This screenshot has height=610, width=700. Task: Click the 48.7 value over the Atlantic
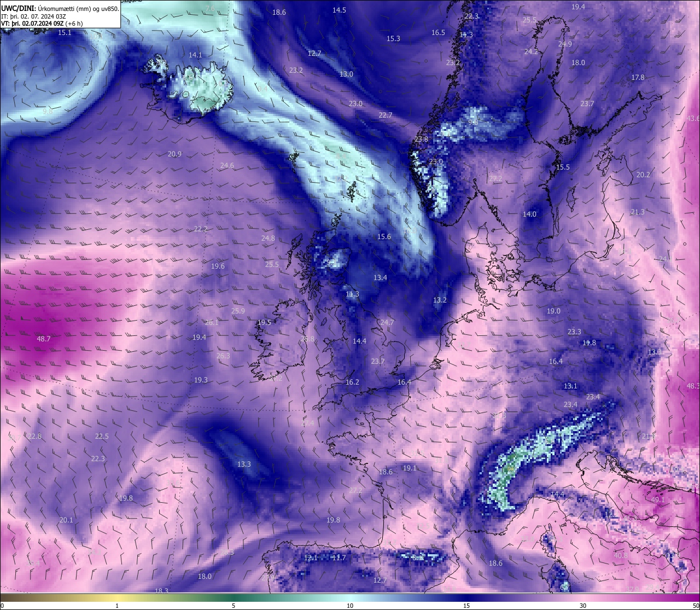coord(44,339)
